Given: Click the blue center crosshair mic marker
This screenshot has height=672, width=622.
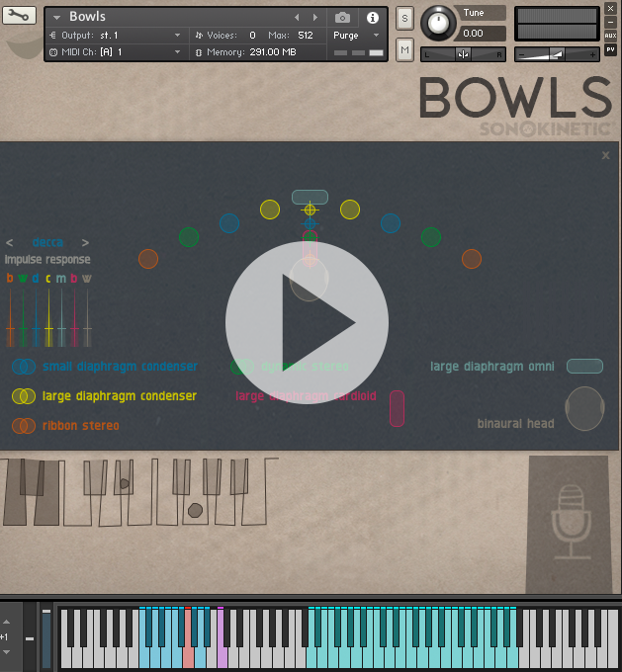Looking at the screenshot, I should [310, 223].
